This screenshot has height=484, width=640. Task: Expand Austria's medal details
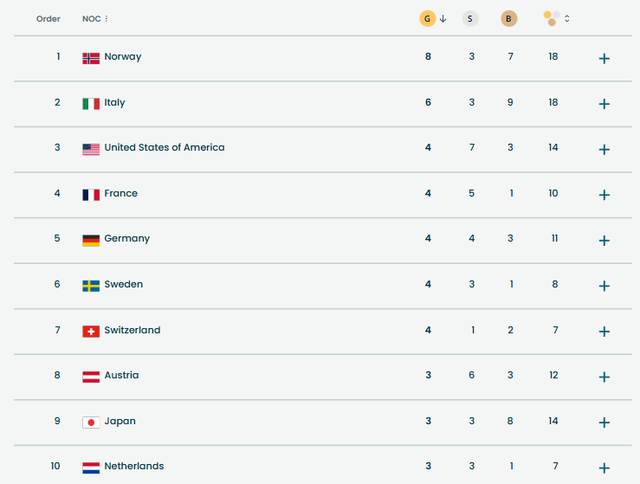(604, 377)
